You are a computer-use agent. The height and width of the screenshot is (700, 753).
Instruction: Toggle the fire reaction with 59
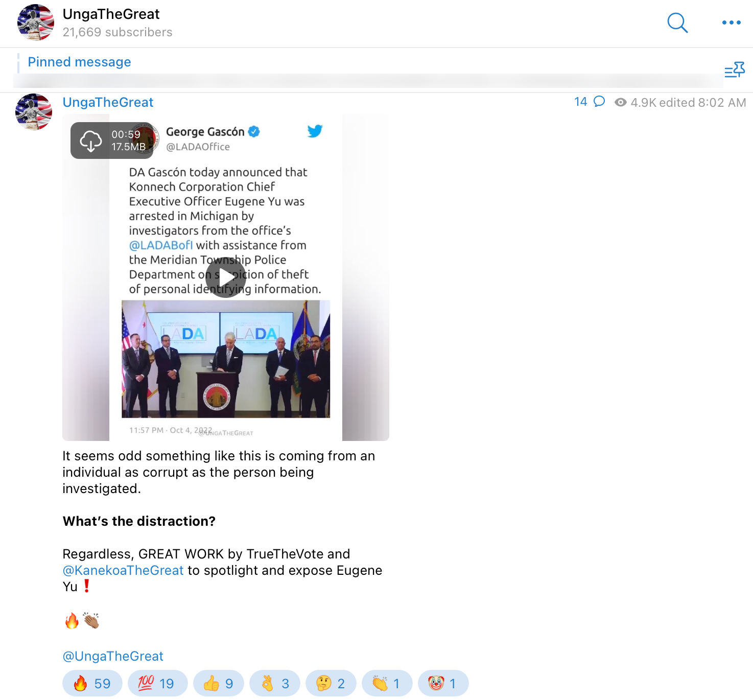click(92, 684)
